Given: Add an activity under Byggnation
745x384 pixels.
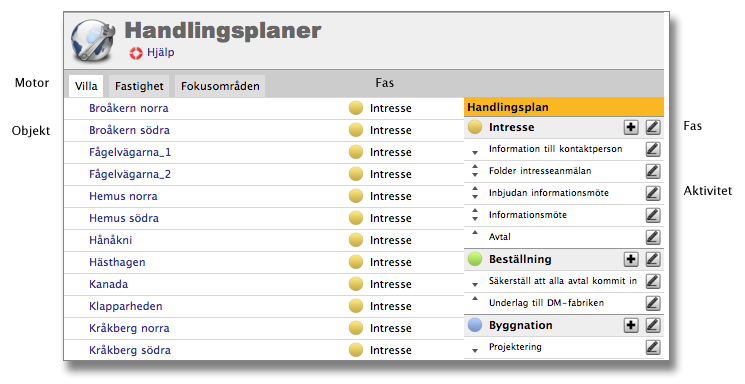Looking at the screenshot, I should click(631, 326).
